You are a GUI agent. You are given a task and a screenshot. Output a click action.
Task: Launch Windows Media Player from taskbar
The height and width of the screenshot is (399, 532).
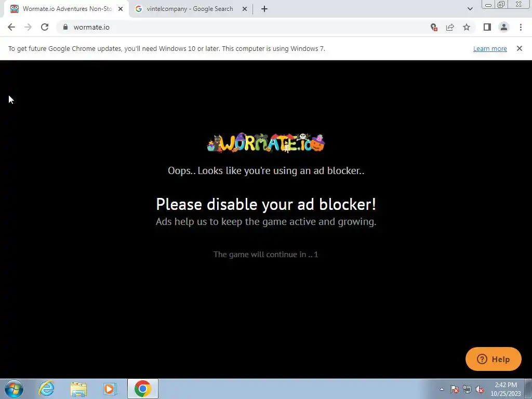110,389
